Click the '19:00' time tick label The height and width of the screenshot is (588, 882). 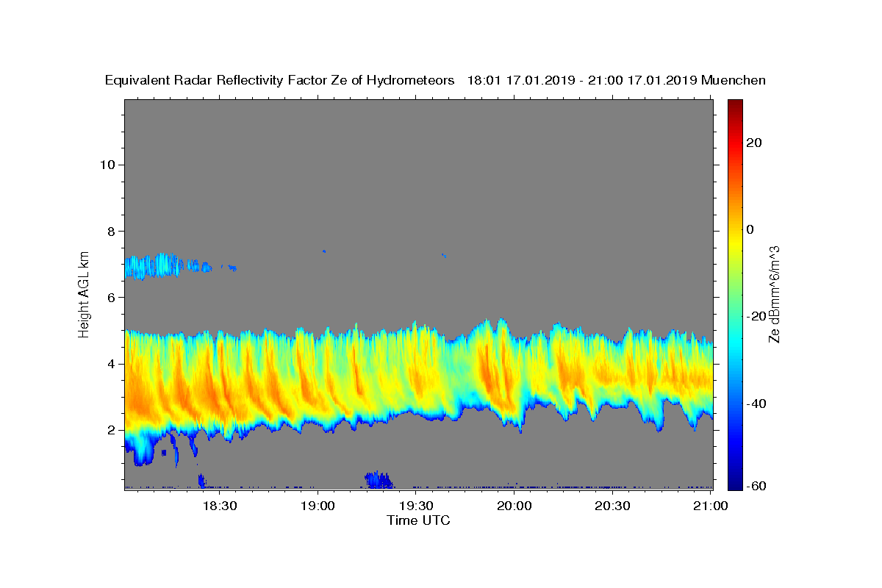[x=318, y=506]
